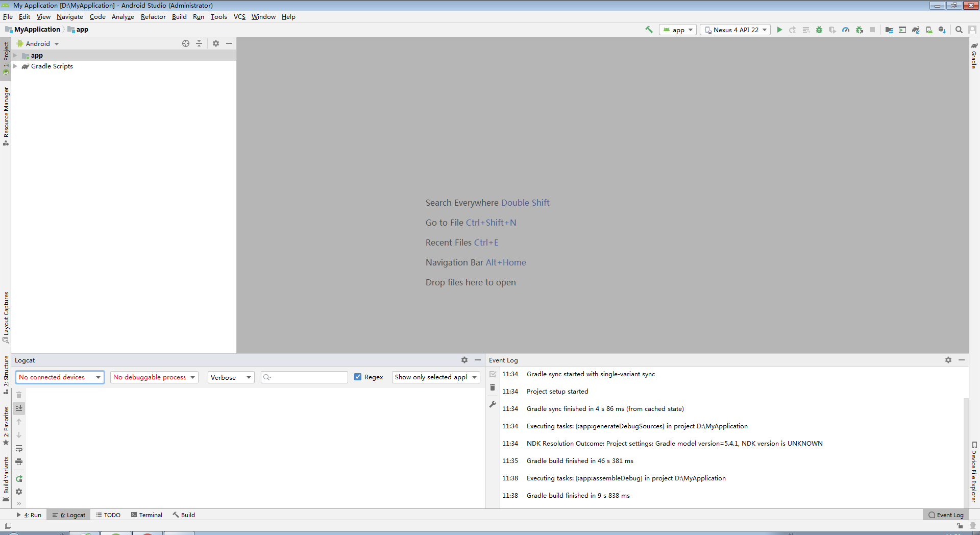
Task: Click the user account icon in toolbar
Action: coord(972,30)
